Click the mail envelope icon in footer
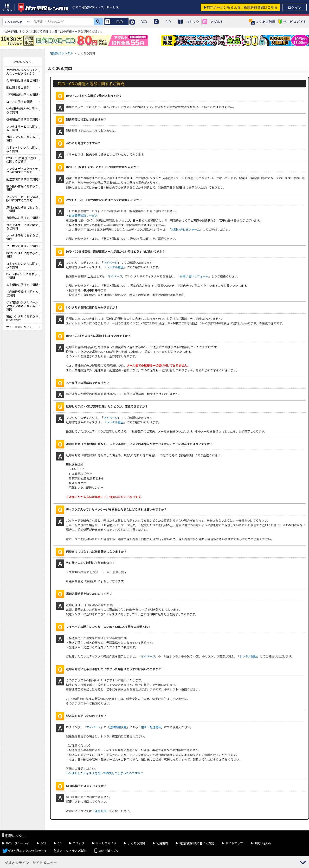 pos(56,851)
